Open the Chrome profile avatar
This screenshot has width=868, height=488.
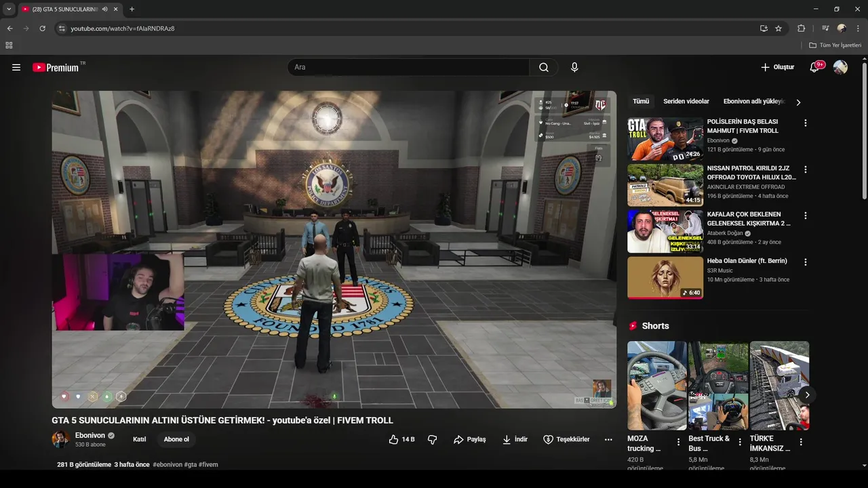point(842,28)
